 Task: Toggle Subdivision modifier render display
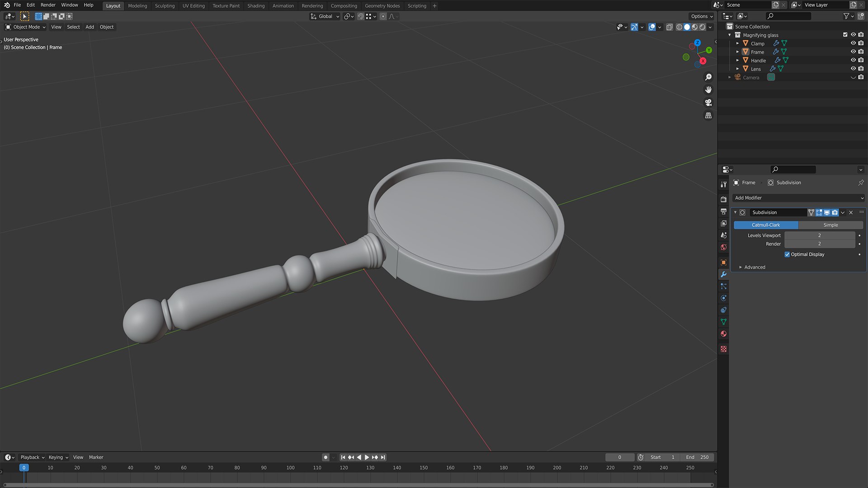835,212
